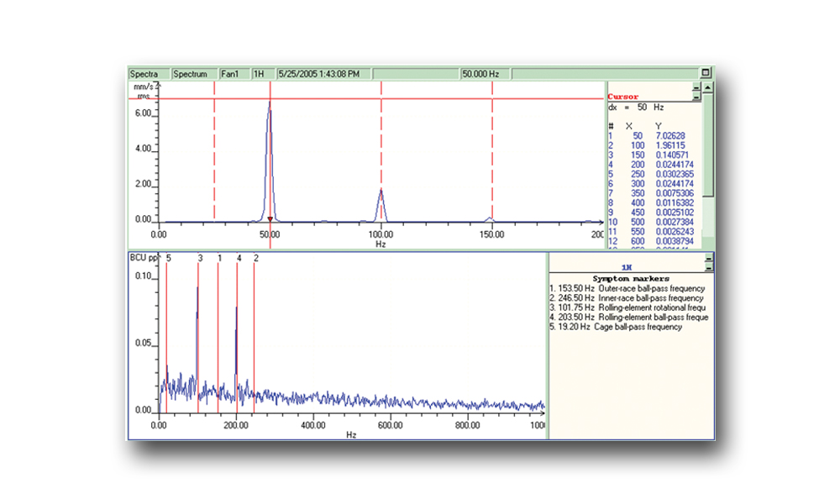Select the Cage ball-pass frequency entry
Image resolution: width=840 pixels, height=504 pixels.
pyautogui.click(x=616, y=328)
